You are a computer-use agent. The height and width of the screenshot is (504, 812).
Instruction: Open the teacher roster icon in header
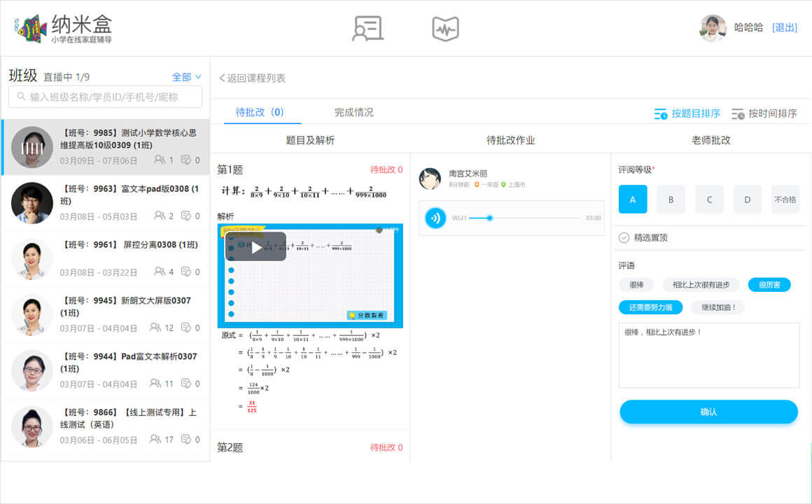click(x=367, y=28)
